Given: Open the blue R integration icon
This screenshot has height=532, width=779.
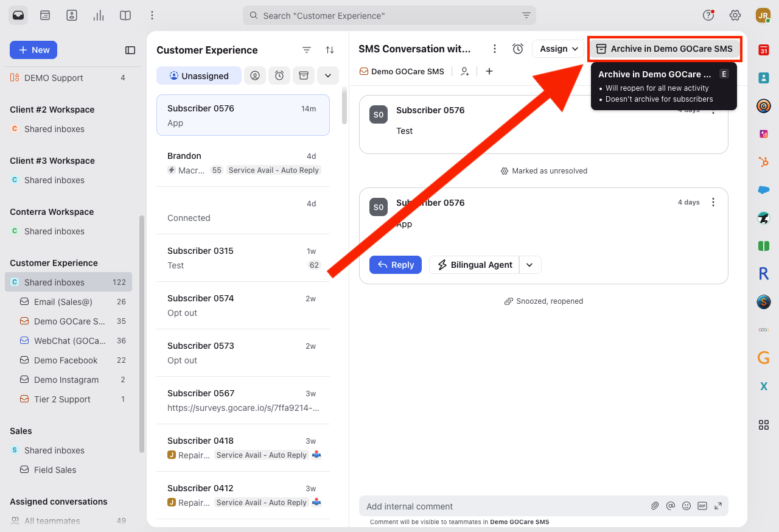Looking at the screenshot, I should pyautogui.click(x=763, y=274).
